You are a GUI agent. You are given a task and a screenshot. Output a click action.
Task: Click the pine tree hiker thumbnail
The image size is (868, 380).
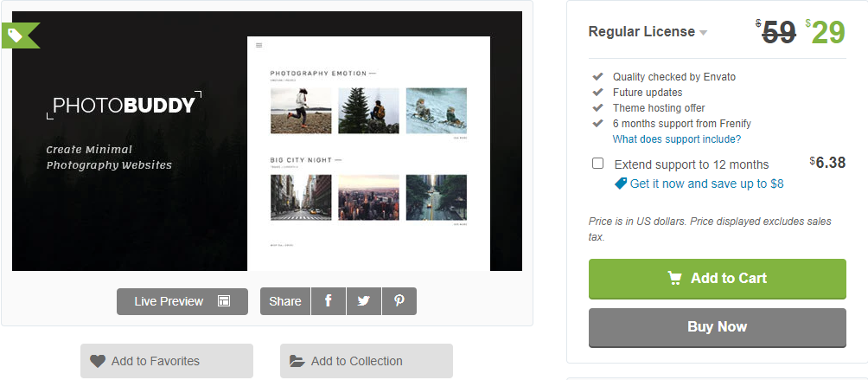pyautogui.click(x=368, y=111)
